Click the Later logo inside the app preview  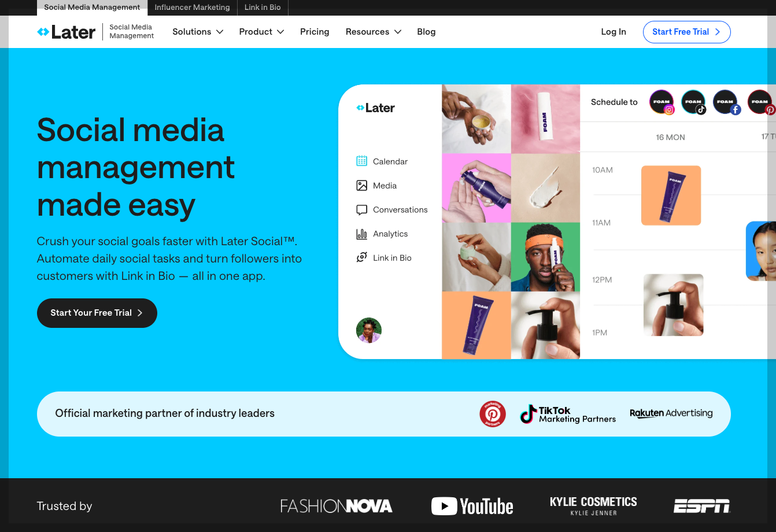(x=376, y=108)
